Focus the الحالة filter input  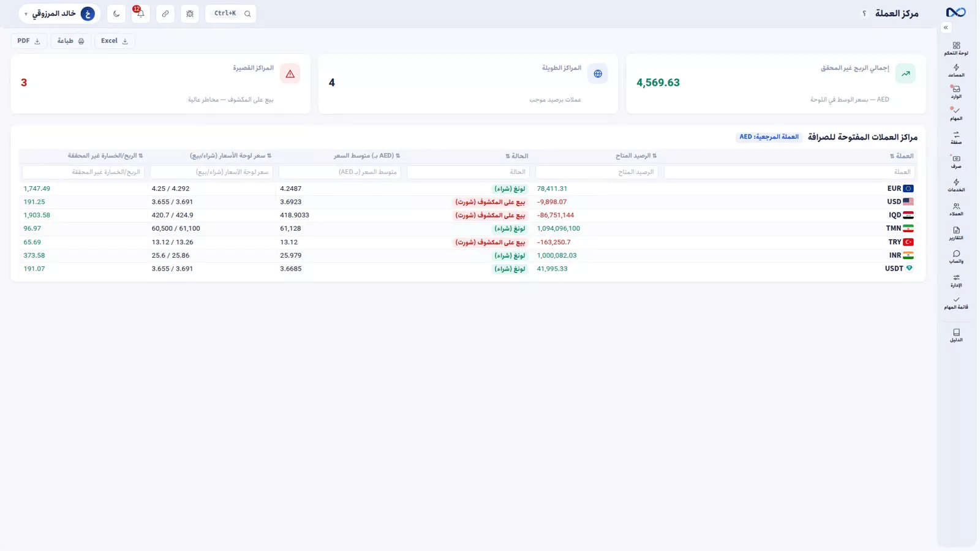coord(468,172)
